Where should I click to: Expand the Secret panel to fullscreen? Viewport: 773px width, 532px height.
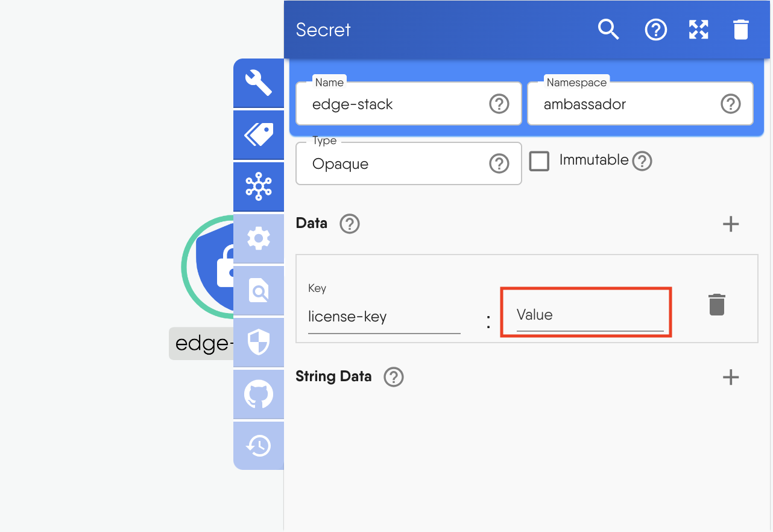click(x=698, y=30)
